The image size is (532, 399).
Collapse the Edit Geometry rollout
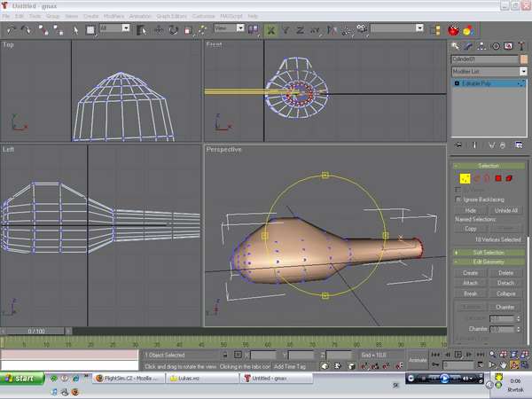(x=489, y=262)
